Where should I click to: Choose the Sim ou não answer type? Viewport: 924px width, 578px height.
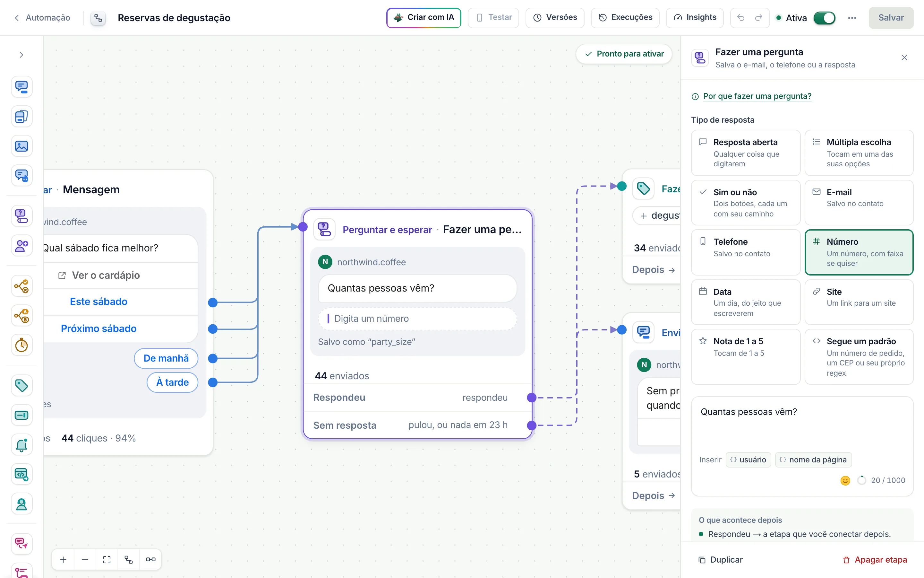pos(745,203)
